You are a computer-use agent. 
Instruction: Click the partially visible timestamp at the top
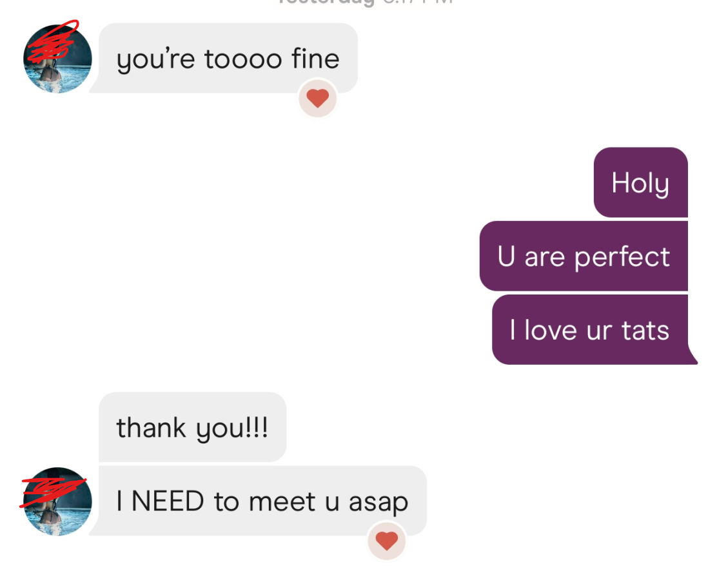pyautogui.click(x=365, y=3)
